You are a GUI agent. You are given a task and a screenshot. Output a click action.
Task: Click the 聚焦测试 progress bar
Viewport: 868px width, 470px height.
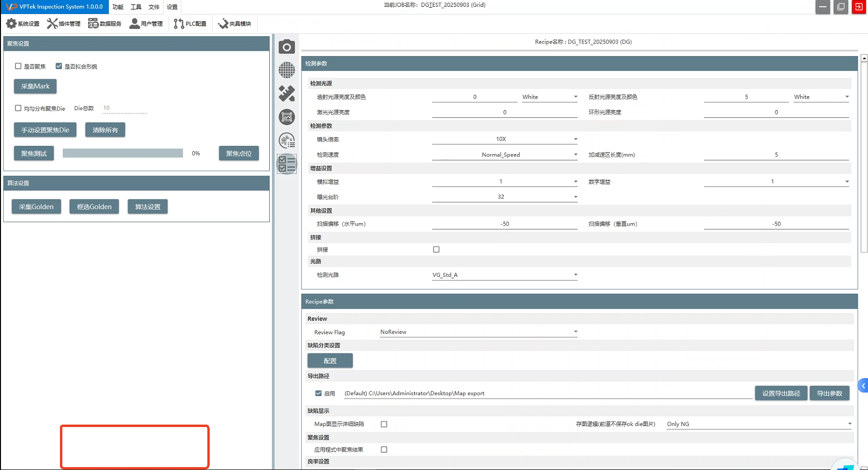pos(123,153)
